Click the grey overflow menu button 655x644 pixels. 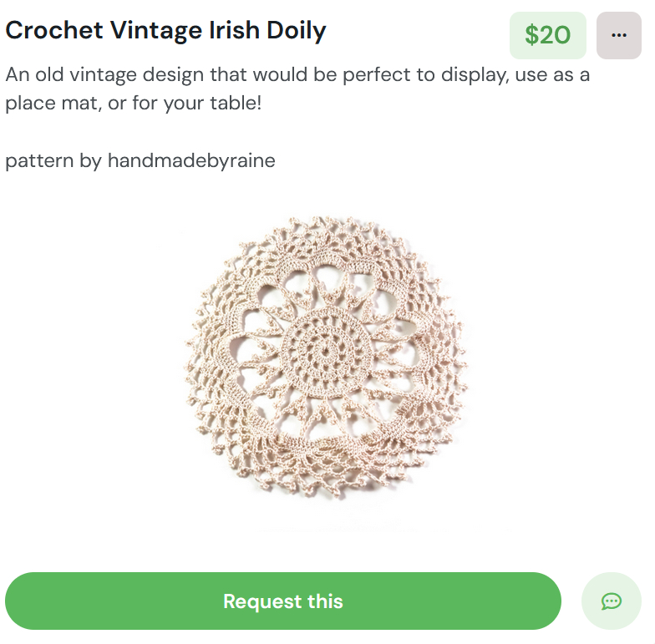click(618, 35)
